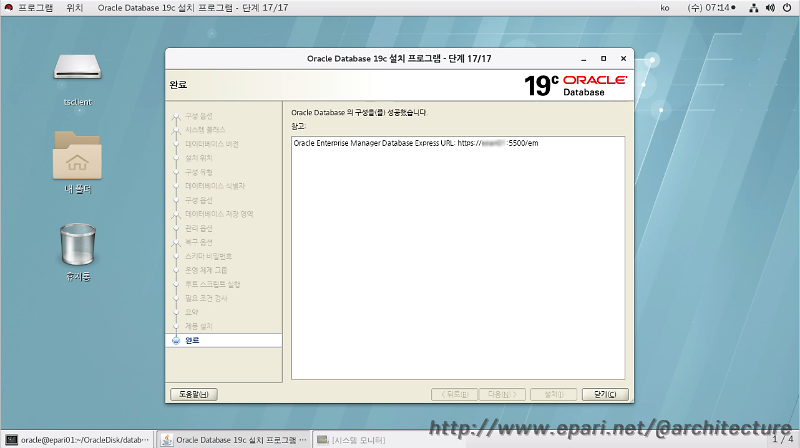
Task: Click the 19c ORACLE Database logo
Action: (576, 85)
